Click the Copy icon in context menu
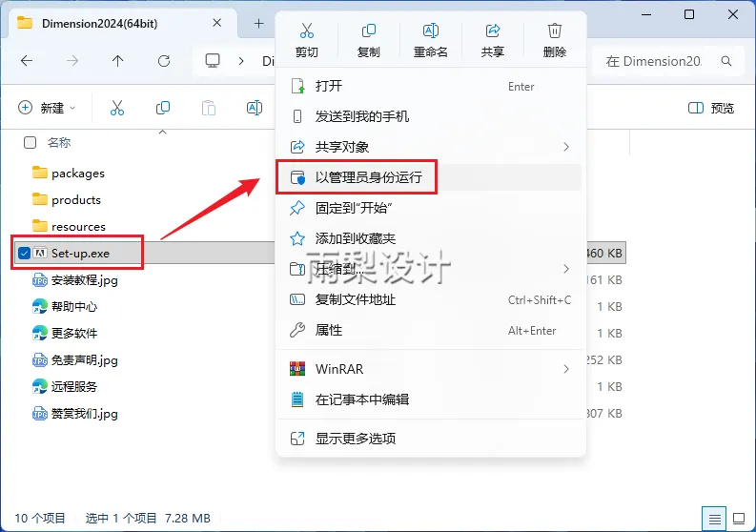756x532 pixels. coord(369,31)
